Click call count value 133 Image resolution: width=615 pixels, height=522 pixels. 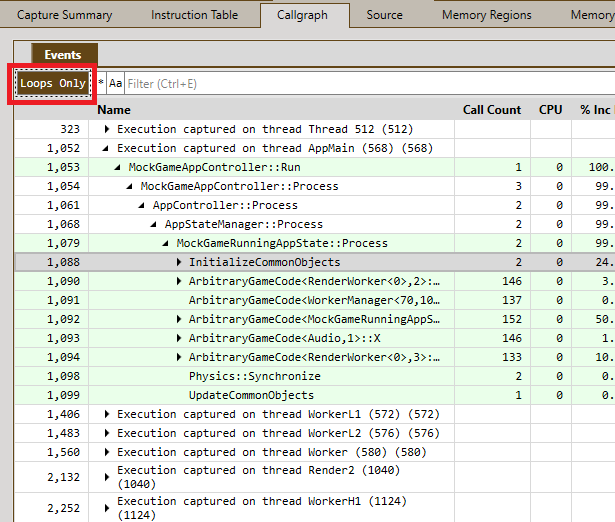[512, 357]
